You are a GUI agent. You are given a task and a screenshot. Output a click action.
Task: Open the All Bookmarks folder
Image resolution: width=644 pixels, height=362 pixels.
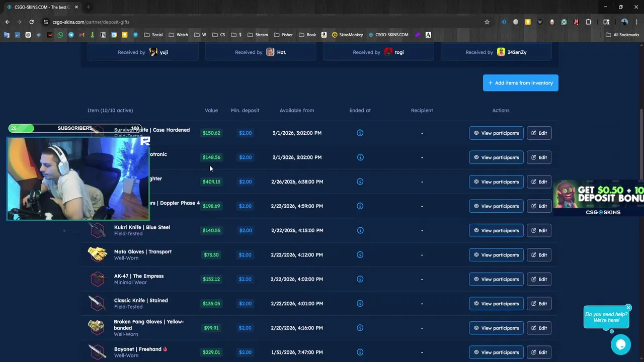click(x=622, y=35)
